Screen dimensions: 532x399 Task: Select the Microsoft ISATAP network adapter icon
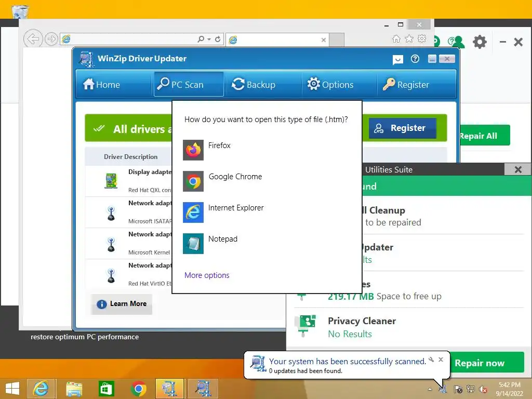tap(111, 214)
